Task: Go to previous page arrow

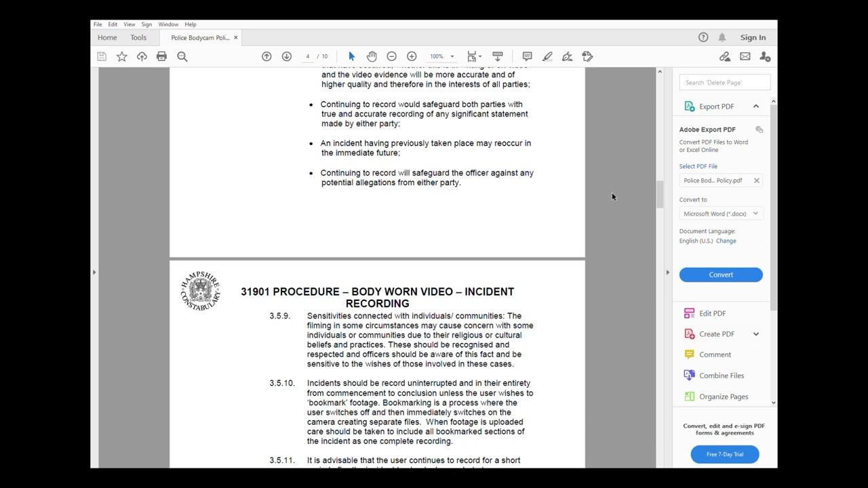Action: tap(267, 56)
